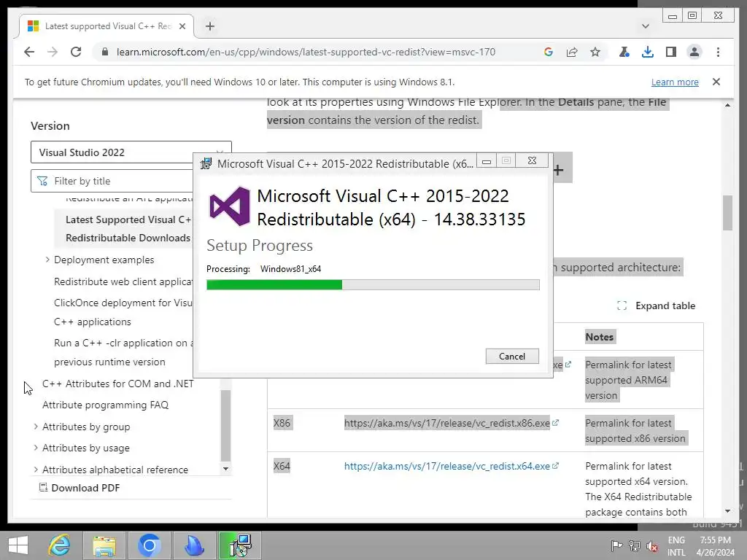The width and height of the screenshot is (747, 560).
Task: Open Latest Supported Visual C++ Redistributable Downloads
Action: [128, 228]
